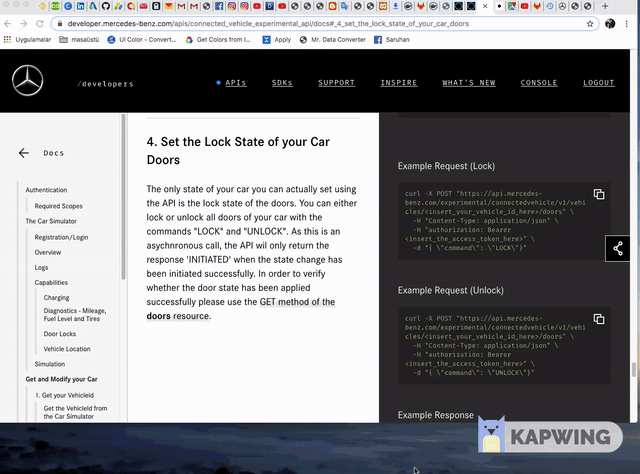The width and height of the screenshot is (640, 474).
Task: Switch to the Duolingo tab
Action: [55, 6]
